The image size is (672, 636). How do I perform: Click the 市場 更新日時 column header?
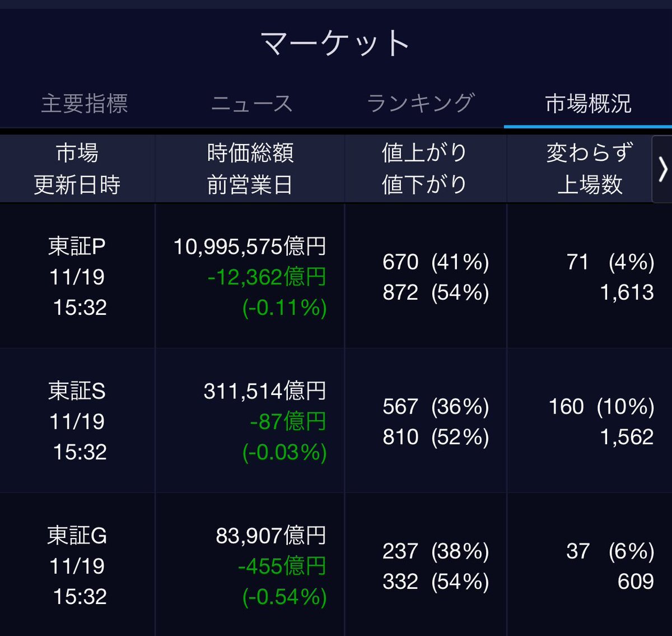pos(77,169)
